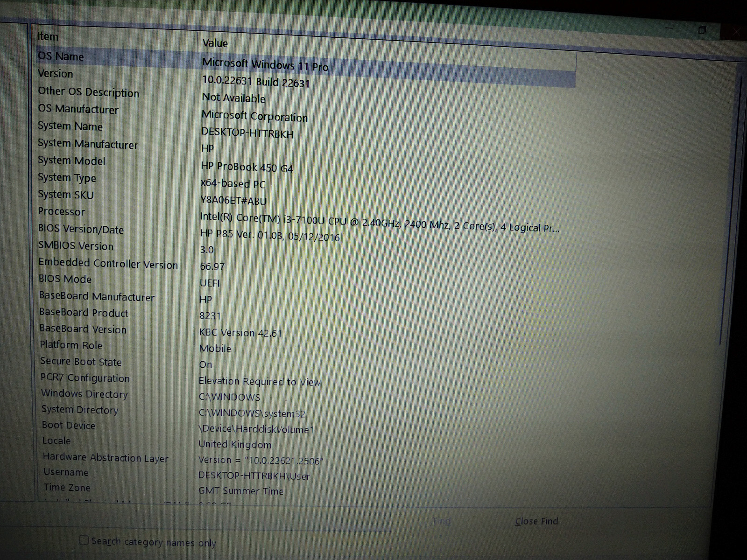Select the SMBIOS Version row
Screen dimensions: 747x560
pos(76,246)
